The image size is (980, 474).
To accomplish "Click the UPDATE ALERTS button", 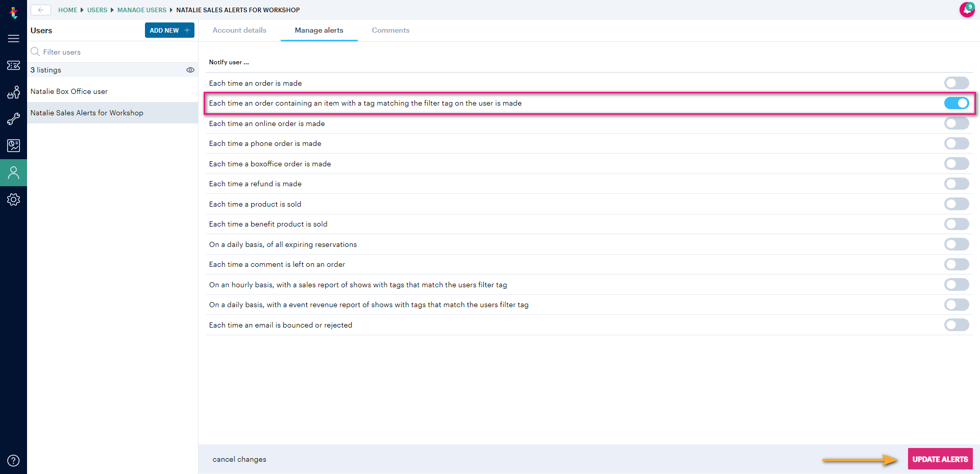I will tap(940, 459).
